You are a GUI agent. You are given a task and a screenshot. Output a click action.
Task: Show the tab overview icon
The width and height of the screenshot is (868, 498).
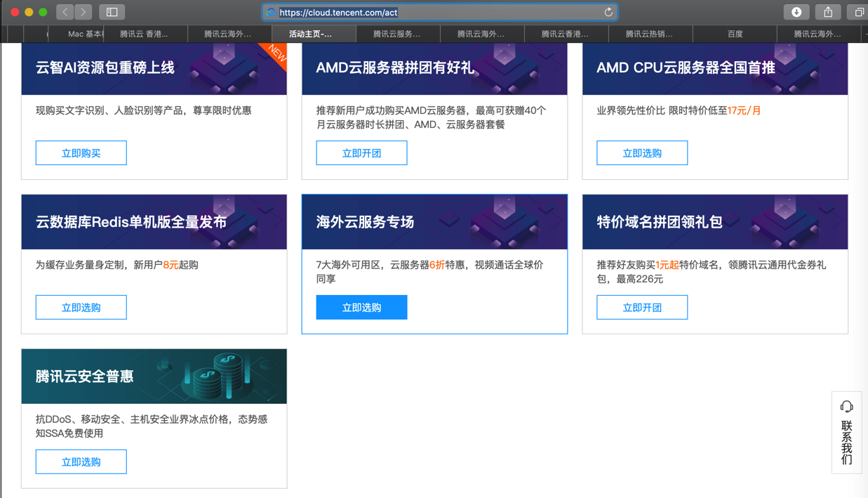click(x=858, y=12)
